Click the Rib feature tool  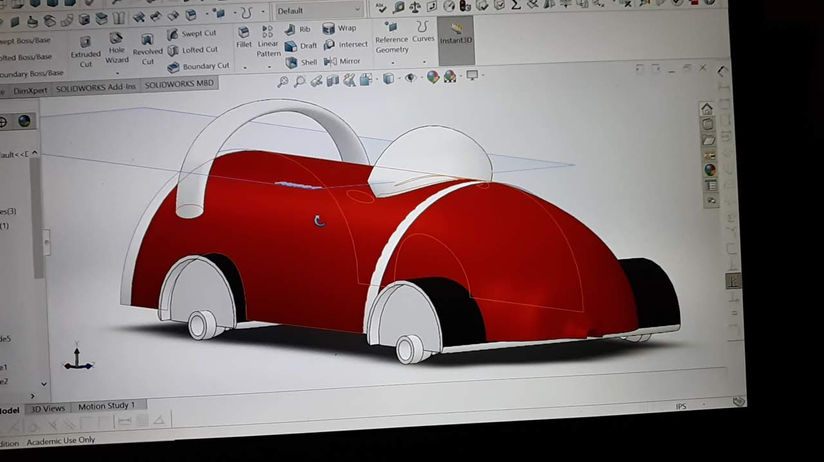(298, 29)
